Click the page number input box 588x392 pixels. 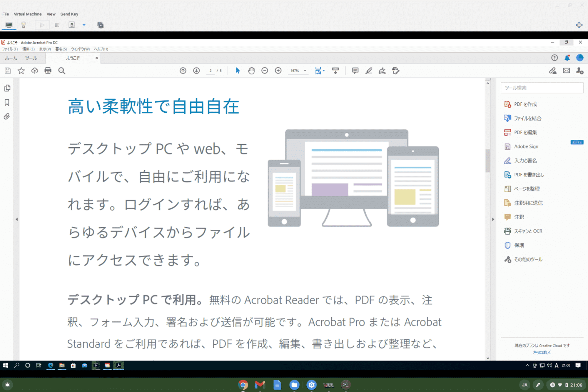pyautogui.click(x=211, y=71)
